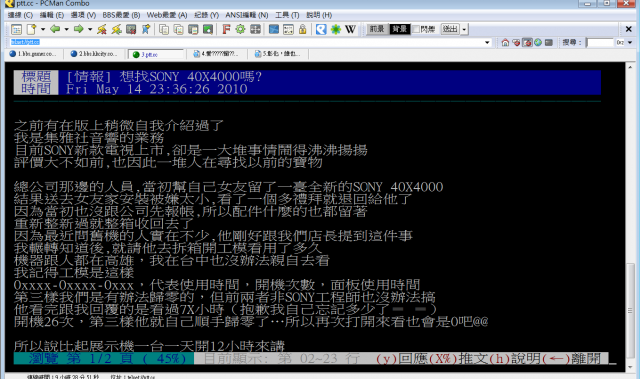This screenshot has width=640, height=379.
Task: Click the disconnect lightning icon
Action: [x=102, y=29]
